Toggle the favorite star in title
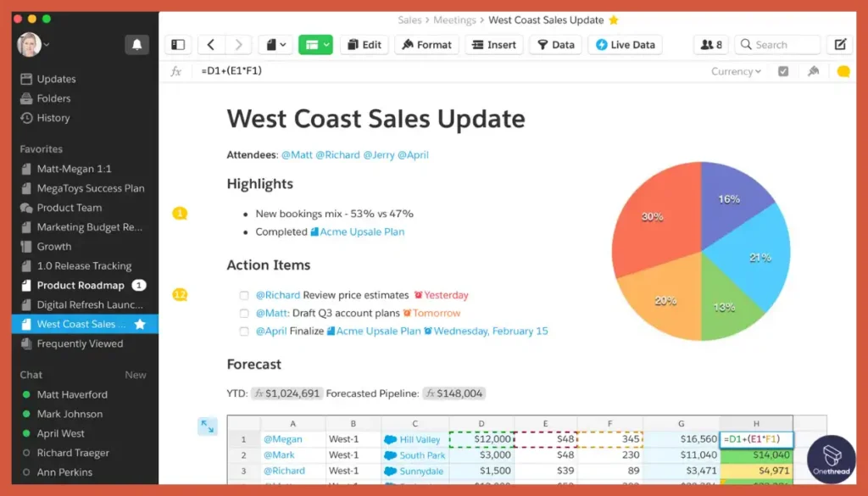The height and width of the screenshot is (496, 868). [614, 20]
